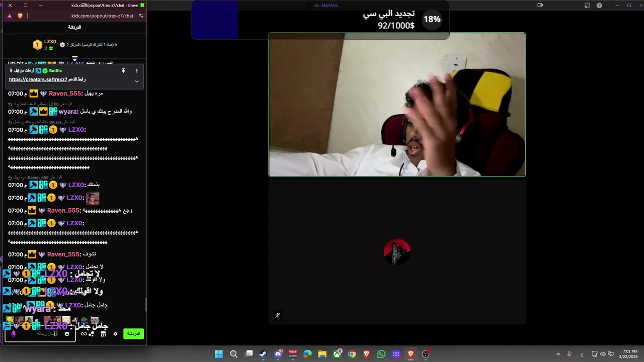Open pinned message three-dot options menu
Image resolution: width=644 pixels, height=362 pixels.
137,71
